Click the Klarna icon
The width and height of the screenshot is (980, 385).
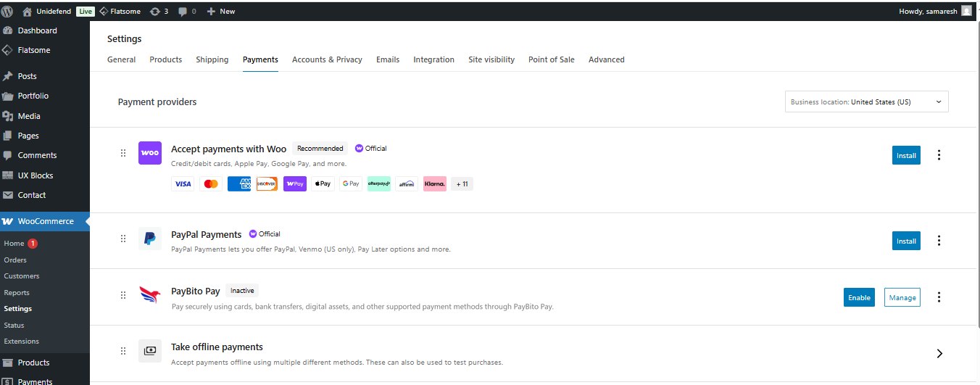coord(435,184)
